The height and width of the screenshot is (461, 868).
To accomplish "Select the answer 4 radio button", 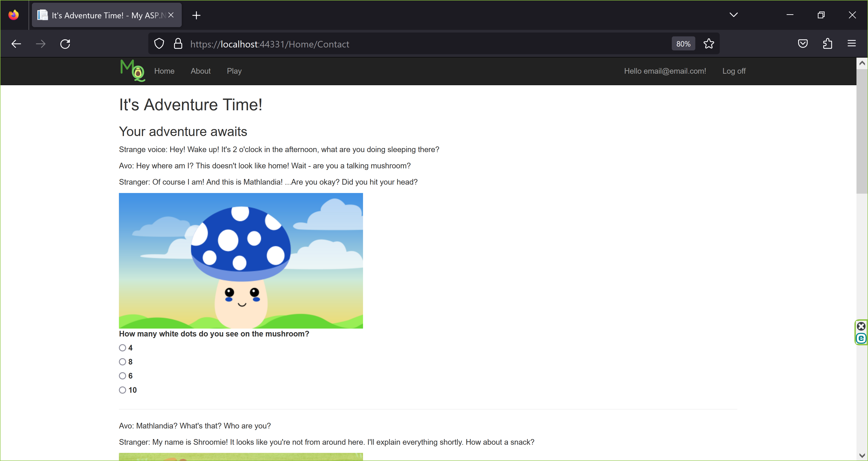I will (122, 347).
